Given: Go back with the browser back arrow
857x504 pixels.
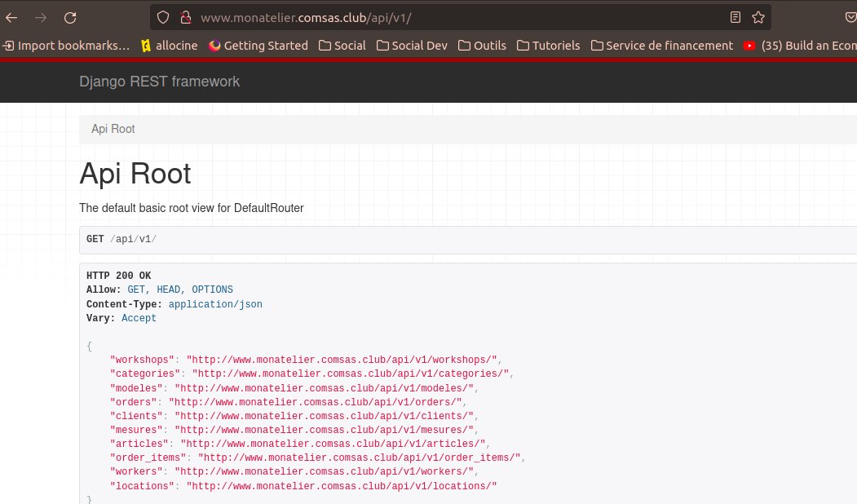Looking at the screenshot, I should 11,18.
